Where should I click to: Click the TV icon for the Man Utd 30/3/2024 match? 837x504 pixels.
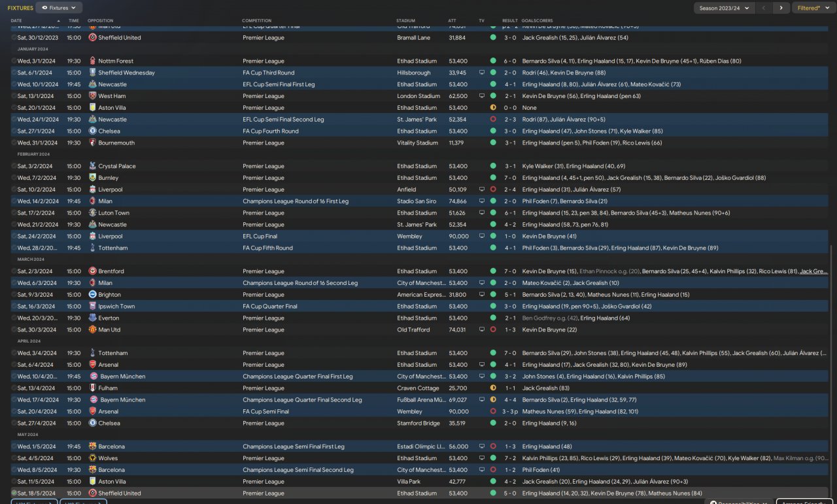[x=482, y=330]
